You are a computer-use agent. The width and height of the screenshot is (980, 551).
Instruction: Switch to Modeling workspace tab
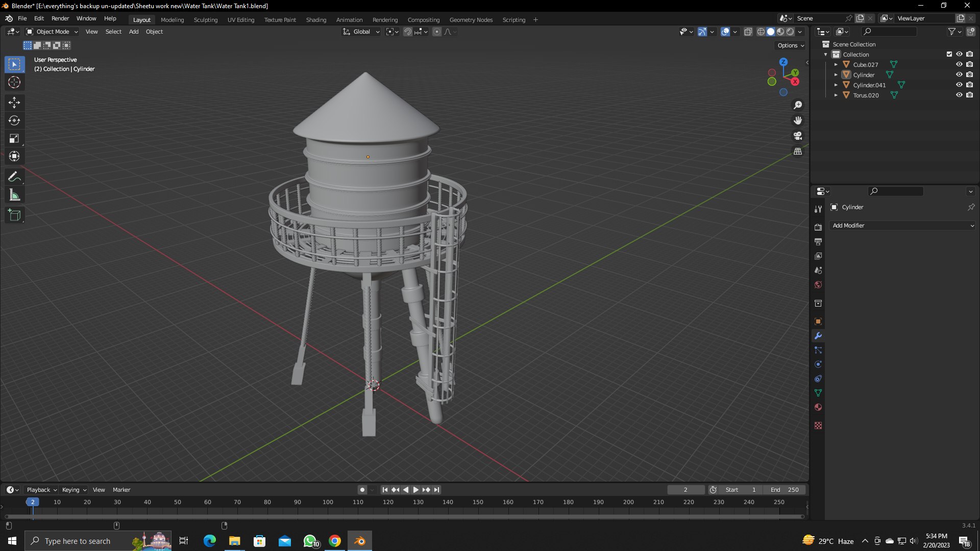click(x=172, y=20)
